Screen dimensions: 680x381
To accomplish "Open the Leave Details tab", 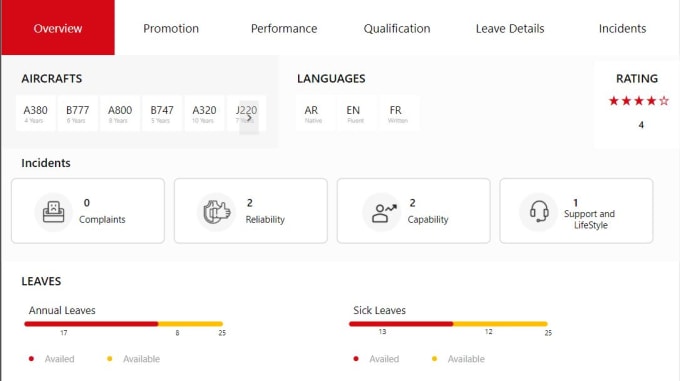I will (510, 29).
